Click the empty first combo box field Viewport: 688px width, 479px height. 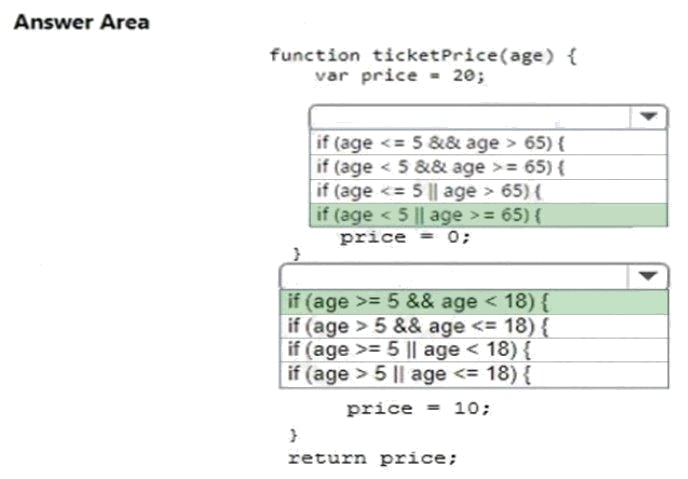click(470, 117)
